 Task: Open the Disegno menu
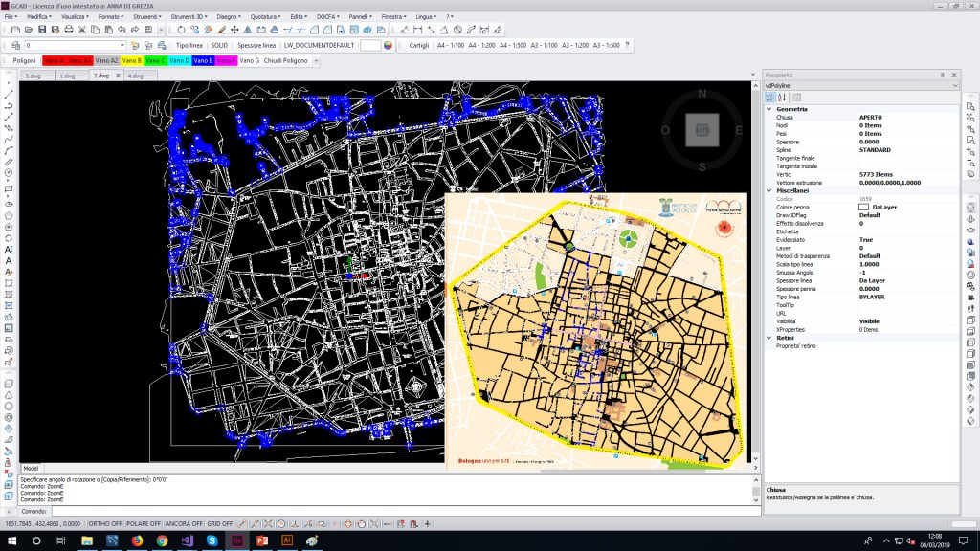[x=229, y=17]
